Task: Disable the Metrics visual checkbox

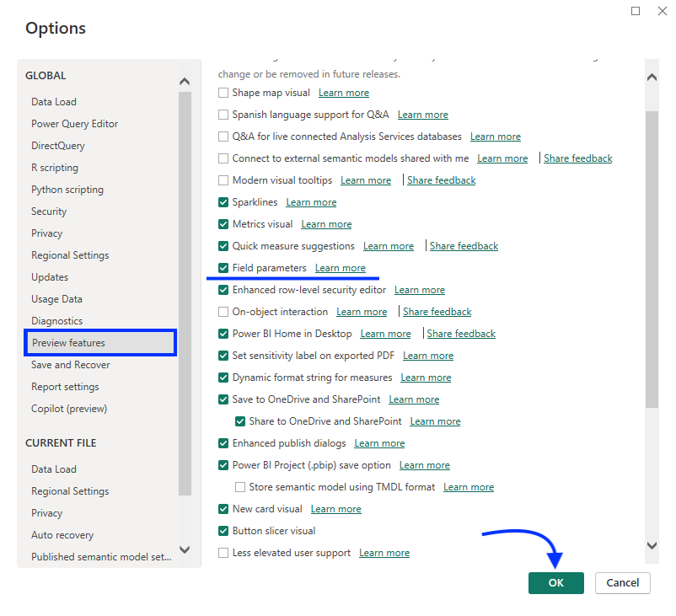Action: tap(223, 224)
